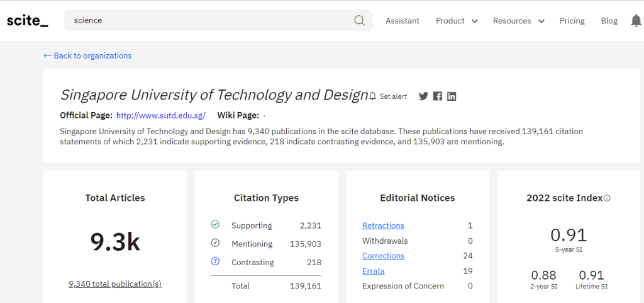Click the Singapore University of Technology and Design title
644x303 pixels.
(214, 95)
